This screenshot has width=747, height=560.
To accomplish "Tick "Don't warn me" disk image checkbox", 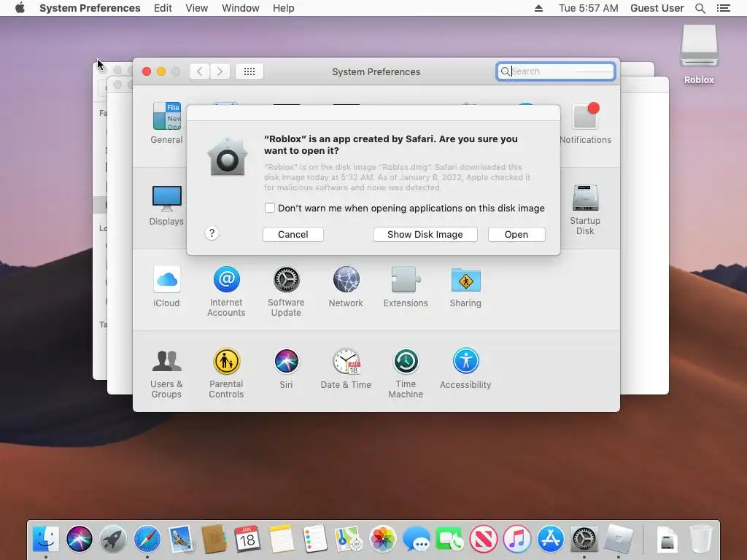I will [x=270, y=208].
